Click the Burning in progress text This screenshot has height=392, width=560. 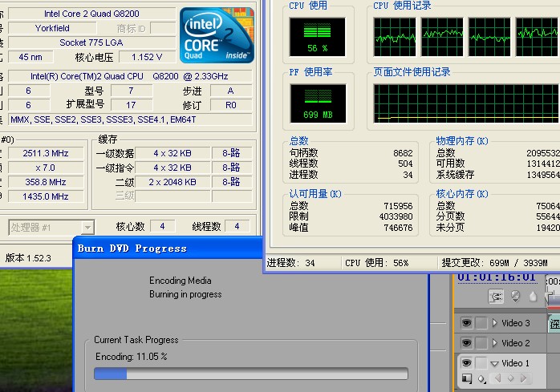(x=185, y=294)
